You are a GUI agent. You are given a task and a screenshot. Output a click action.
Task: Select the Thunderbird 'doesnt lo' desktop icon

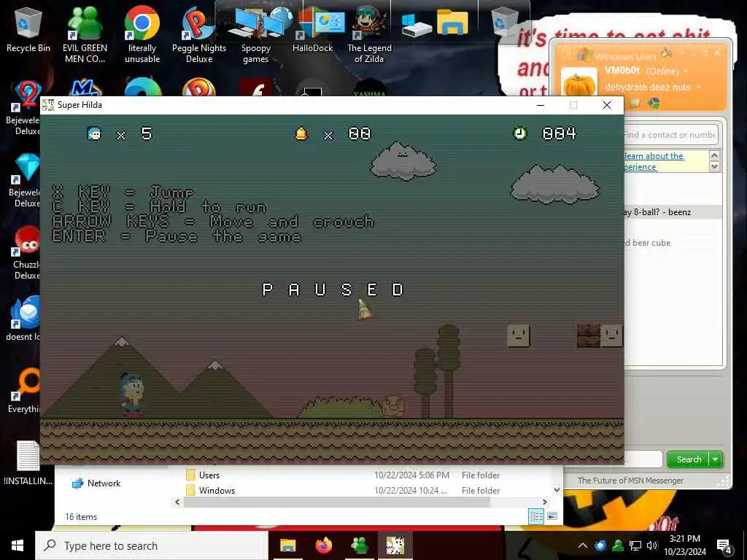24,318
